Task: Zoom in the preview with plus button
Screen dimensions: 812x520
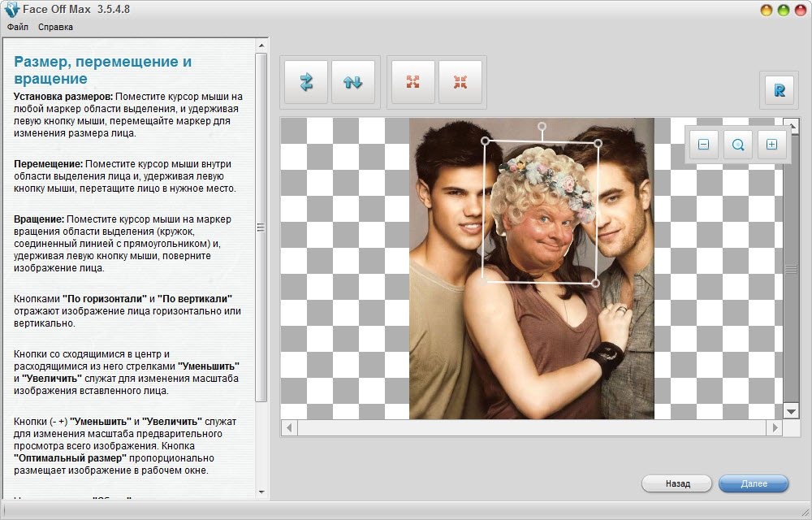Action: 771,145
